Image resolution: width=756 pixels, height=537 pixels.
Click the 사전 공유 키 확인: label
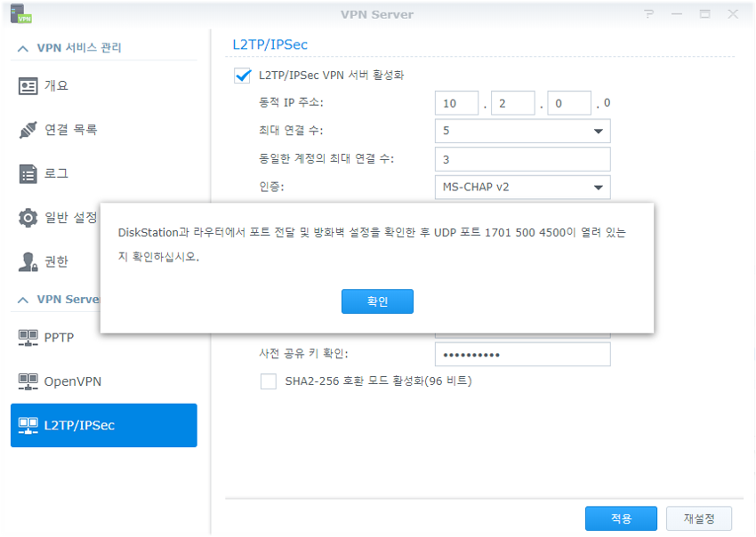pyautogui.click(x=304, y=354)
